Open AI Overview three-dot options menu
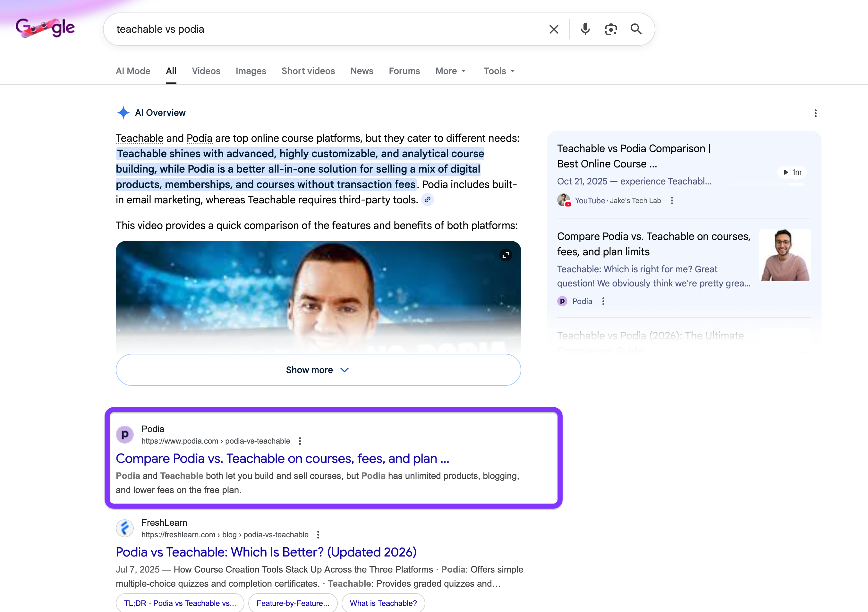Image resolution: width=868 pixels, height=612 pixels. 815,114
